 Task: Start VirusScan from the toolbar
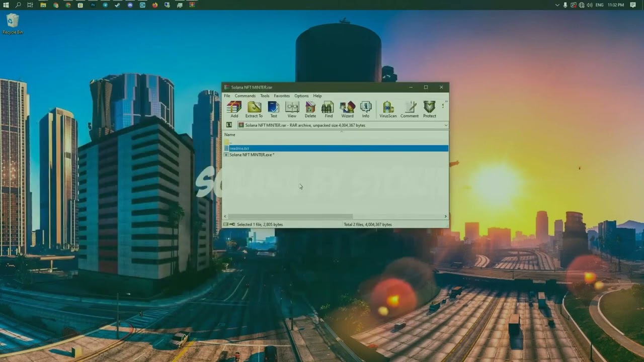click(388, 109)
